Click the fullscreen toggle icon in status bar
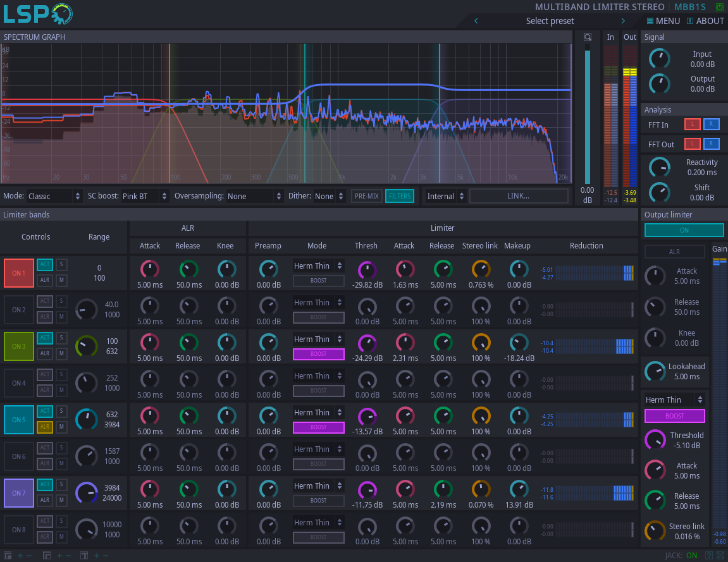This screenshot has width=728, height=562. tap(721, 556)
